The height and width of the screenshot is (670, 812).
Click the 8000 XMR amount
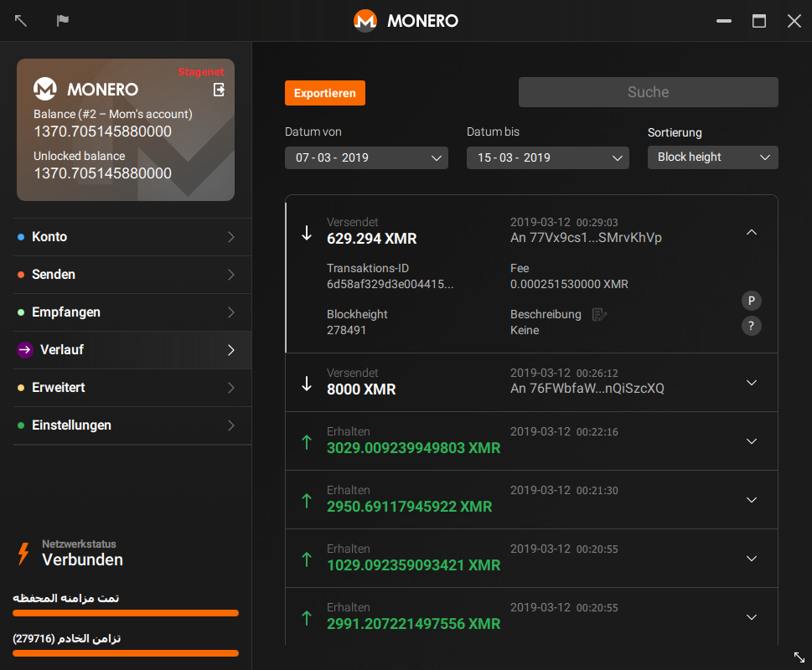tap(361, 389)
